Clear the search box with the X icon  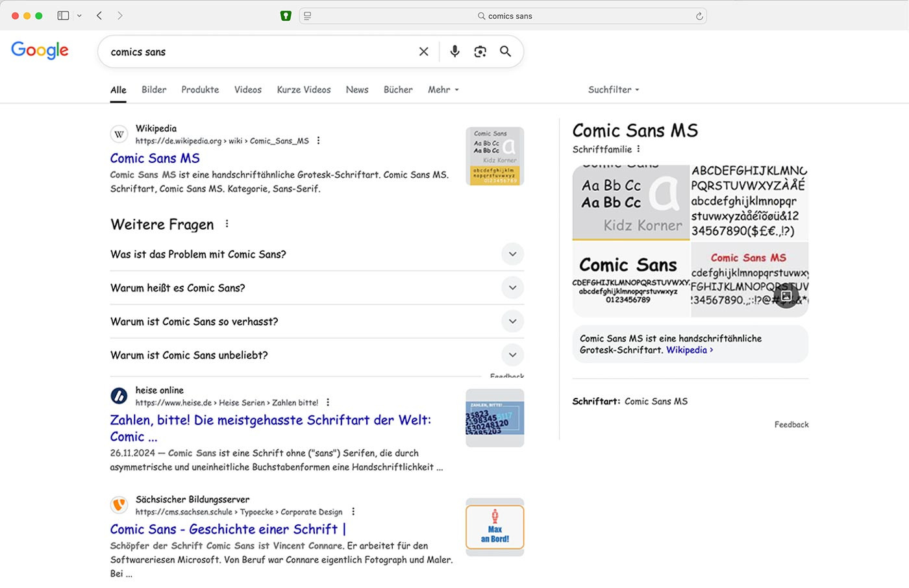423,52
